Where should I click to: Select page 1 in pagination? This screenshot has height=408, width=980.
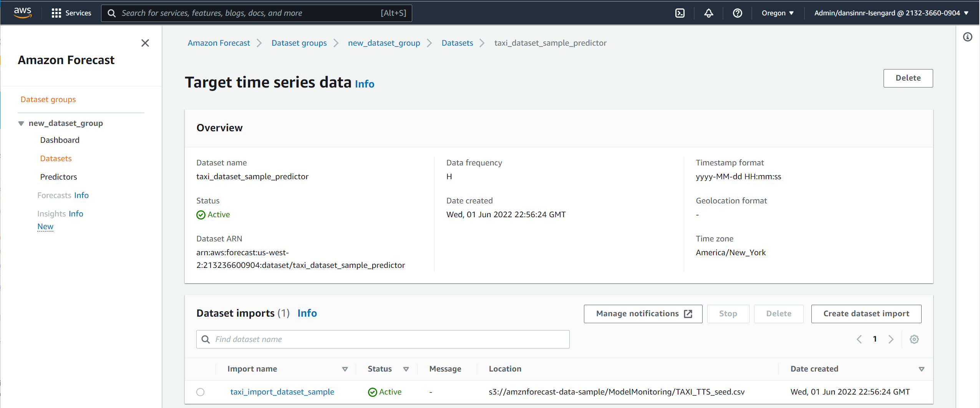click(x=875, y=339)
